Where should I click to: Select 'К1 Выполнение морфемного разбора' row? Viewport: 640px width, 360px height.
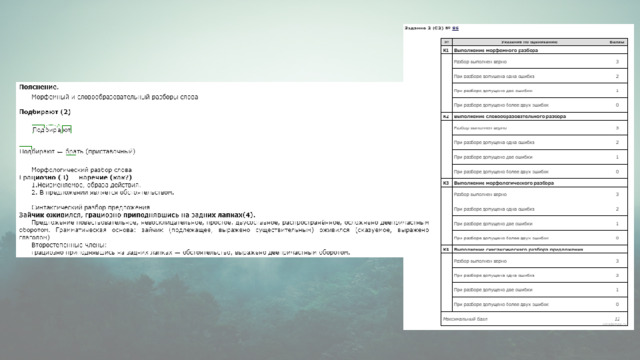[x=534, y=50]
